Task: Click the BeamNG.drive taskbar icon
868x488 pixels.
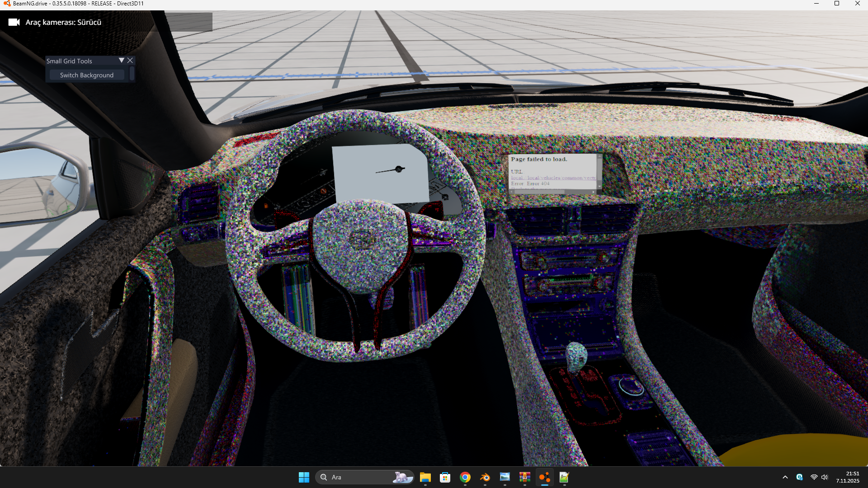Action: click(544, 477)
